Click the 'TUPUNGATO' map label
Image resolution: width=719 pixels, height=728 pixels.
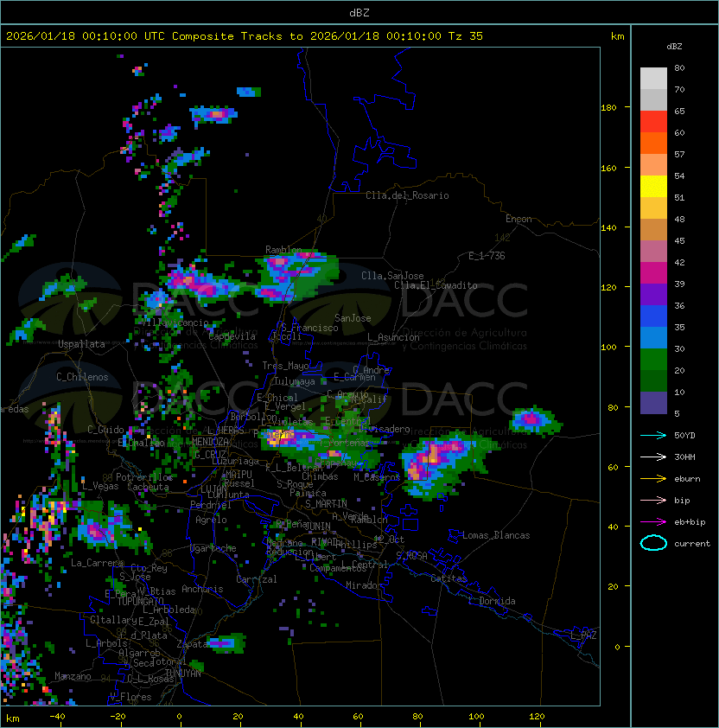[140, 602]
